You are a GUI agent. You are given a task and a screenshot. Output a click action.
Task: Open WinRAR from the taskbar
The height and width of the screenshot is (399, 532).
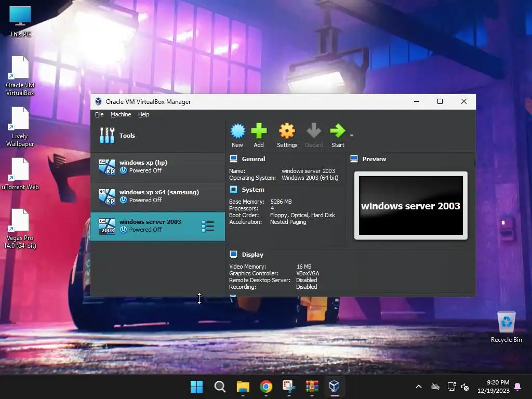pos(312,387)
